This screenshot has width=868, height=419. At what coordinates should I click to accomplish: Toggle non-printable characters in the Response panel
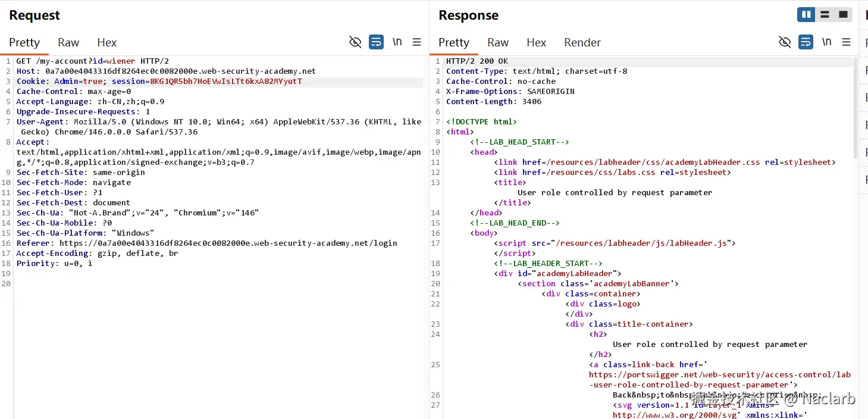785,42
